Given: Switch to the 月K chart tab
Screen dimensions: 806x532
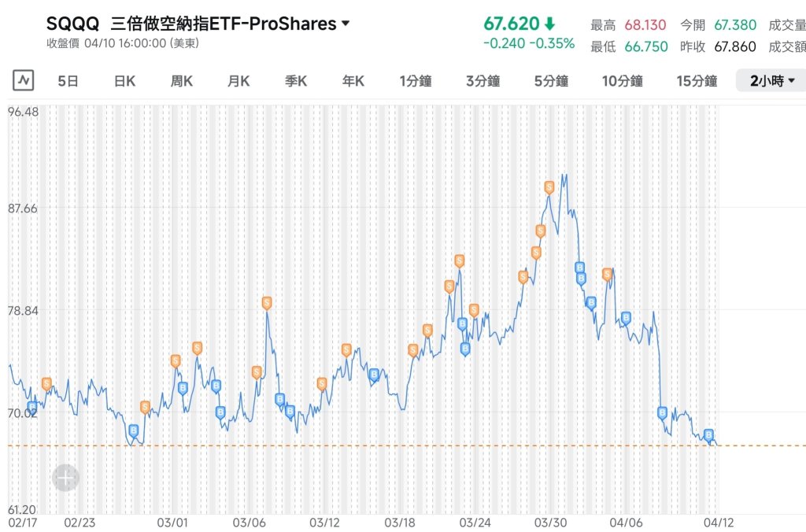Looking at the screenshot, I should 238,81.
